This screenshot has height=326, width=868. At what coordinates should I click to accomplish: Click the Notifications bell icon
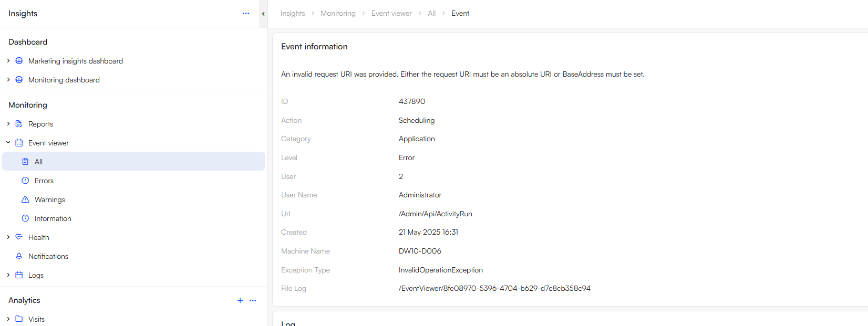coord(19,256)
